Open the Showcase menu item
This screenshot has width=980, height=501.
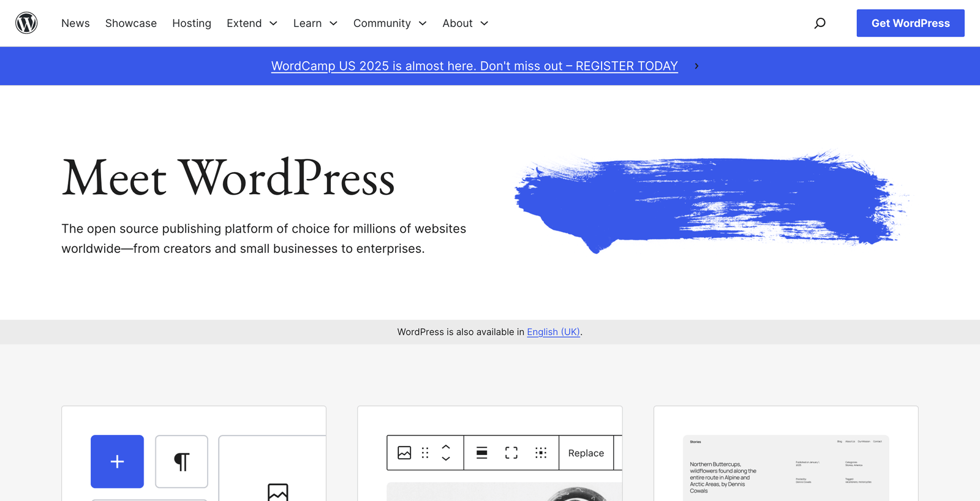131,23
